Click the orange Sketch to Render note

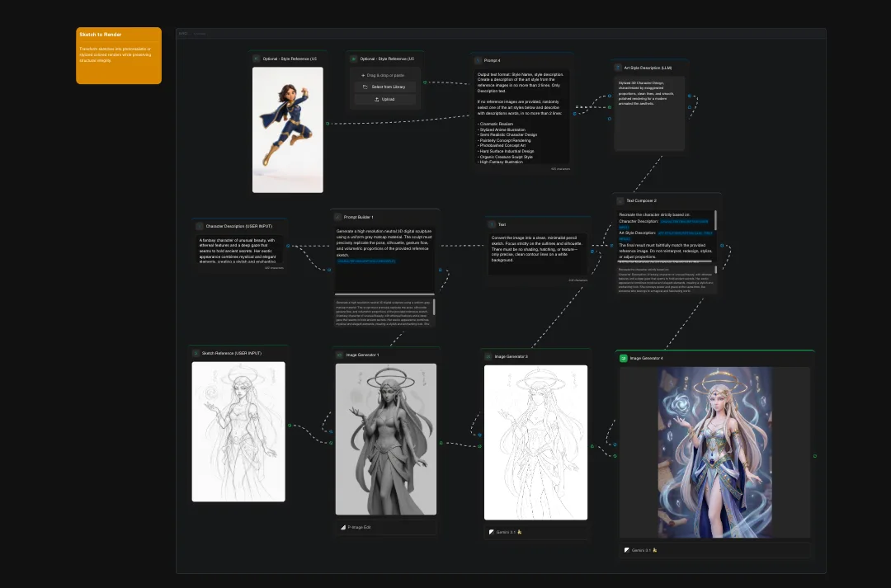(x=119, y=56)
